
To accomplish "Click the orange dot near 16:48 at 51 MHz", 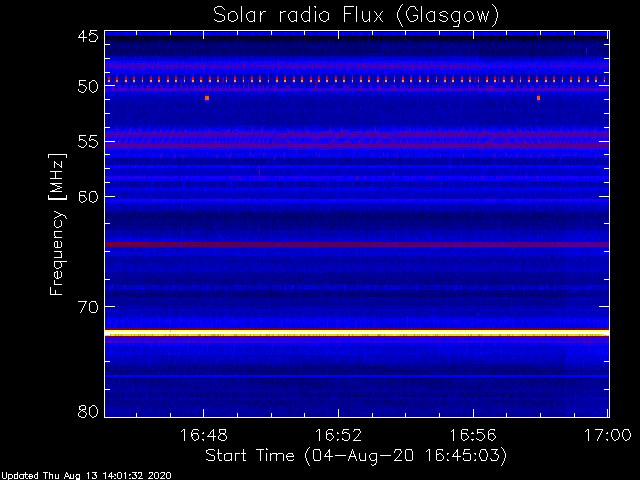I will (207, 98).
